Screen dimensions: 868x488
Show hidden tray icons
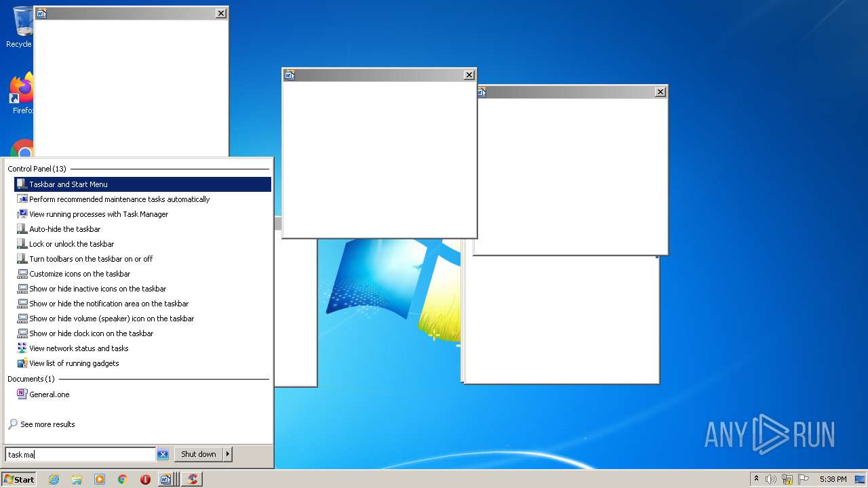tap(756, 479)
